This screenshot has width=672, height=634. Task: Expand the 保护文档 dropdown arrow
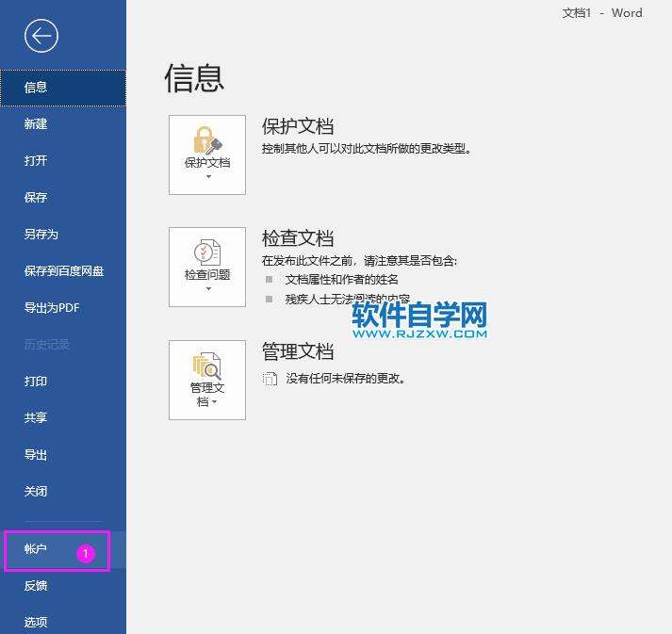(208, 176)
